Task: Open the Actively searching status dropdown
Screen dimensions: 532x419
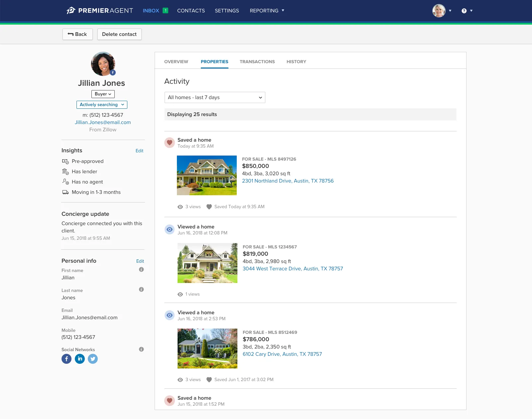Action: [102, 105]
